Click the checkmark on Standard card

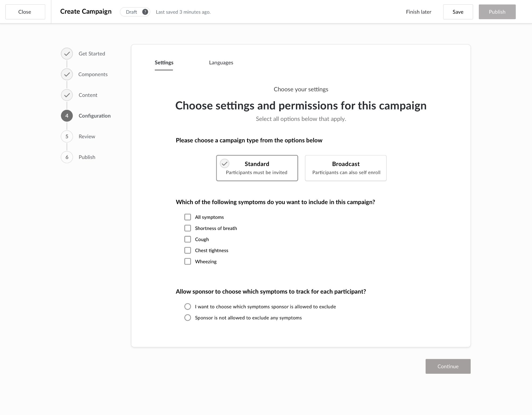point(225,163)
